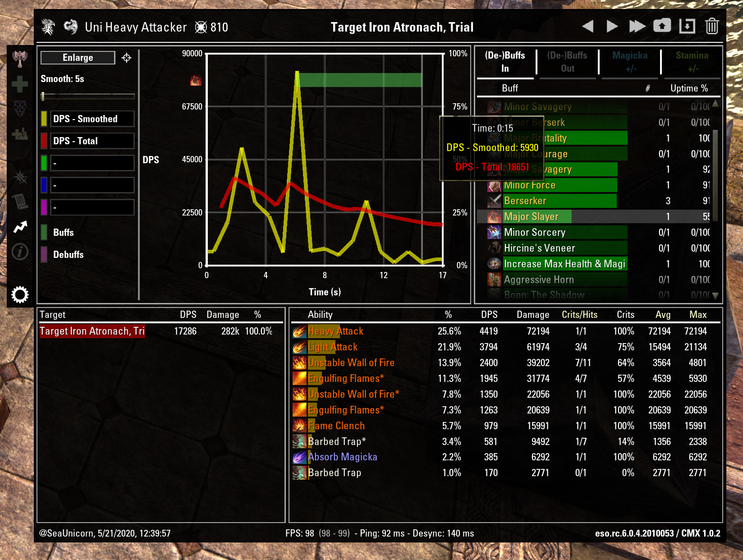Click the Light Attack ability icon
743x560 pixels.
[299, 347]
